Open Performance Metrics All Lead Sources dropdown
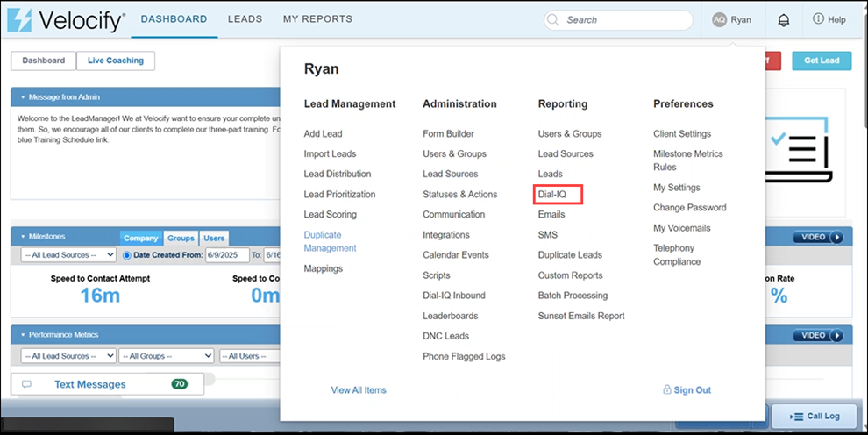This screenshot has height=435, width=868. [68, 356]
